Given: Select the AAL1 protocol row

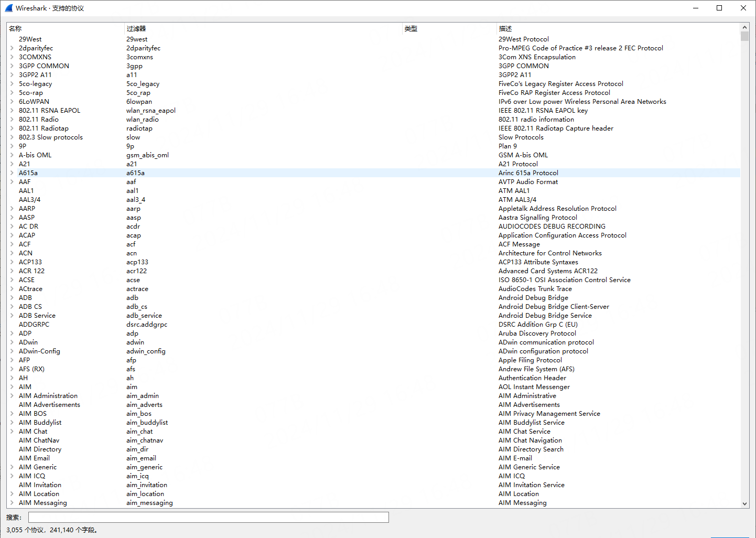Looking at the screenshot, I should pos(373,191).
